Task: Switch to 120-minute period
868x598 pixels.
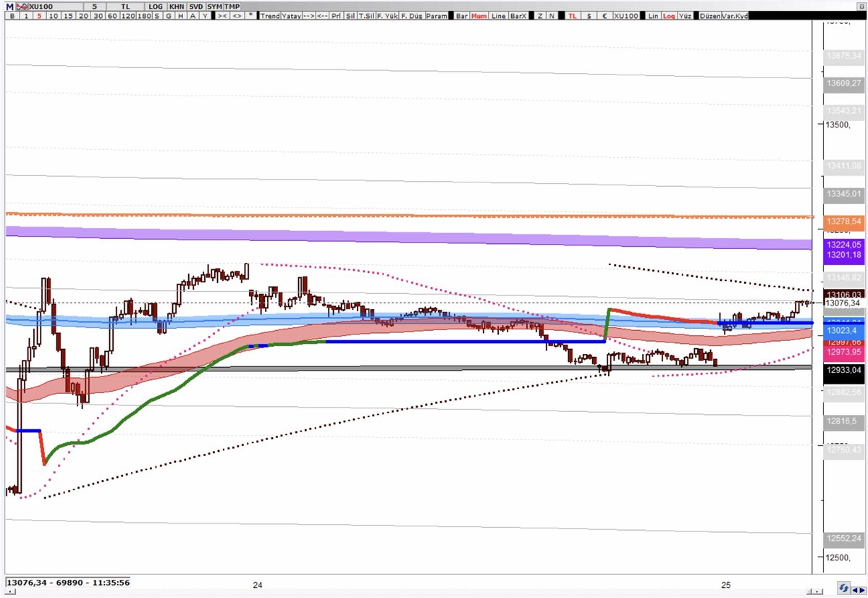Action: 128,16
